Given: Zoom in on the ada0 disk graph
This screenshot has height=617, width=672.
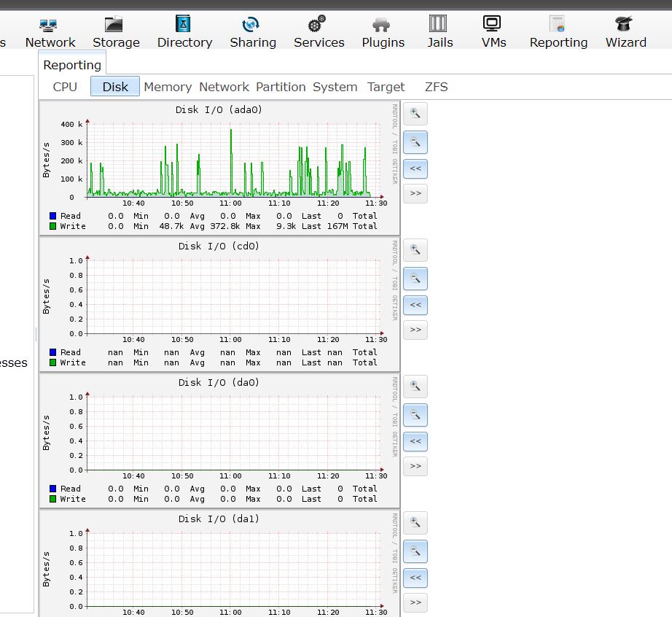Looking at the screenshot, I should pos(415,114).
